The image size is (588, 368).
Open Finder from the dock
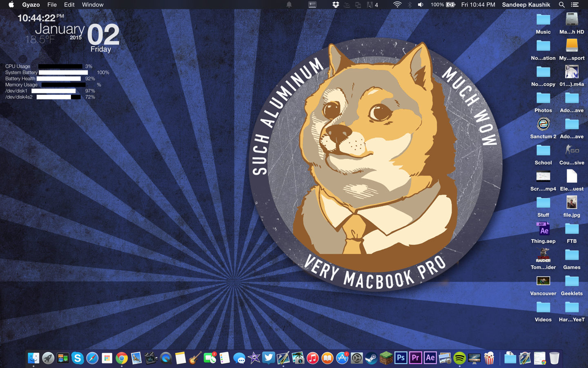[33, 358]
